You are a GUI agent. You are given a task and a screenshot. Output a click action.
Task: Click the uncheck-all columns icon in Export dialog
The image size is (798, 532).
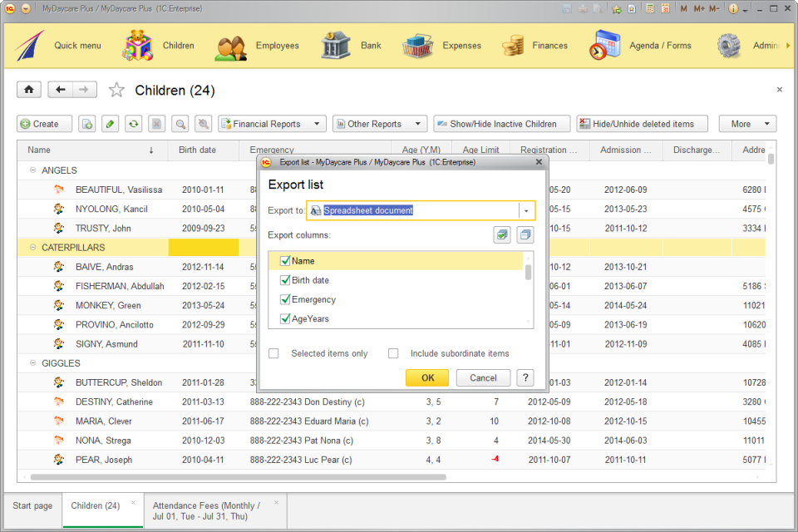pos(526,235)
